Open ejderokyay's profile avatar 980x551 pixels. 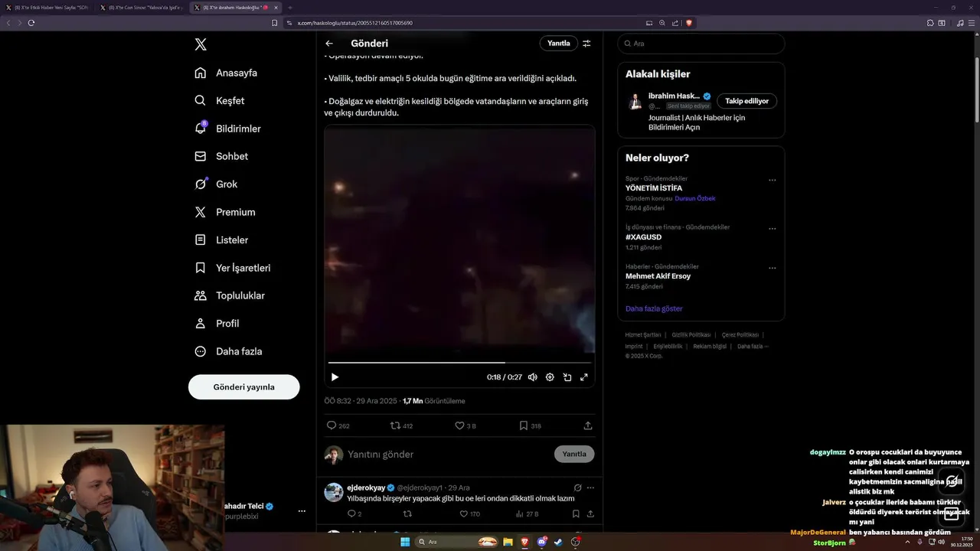pos(334,492)
